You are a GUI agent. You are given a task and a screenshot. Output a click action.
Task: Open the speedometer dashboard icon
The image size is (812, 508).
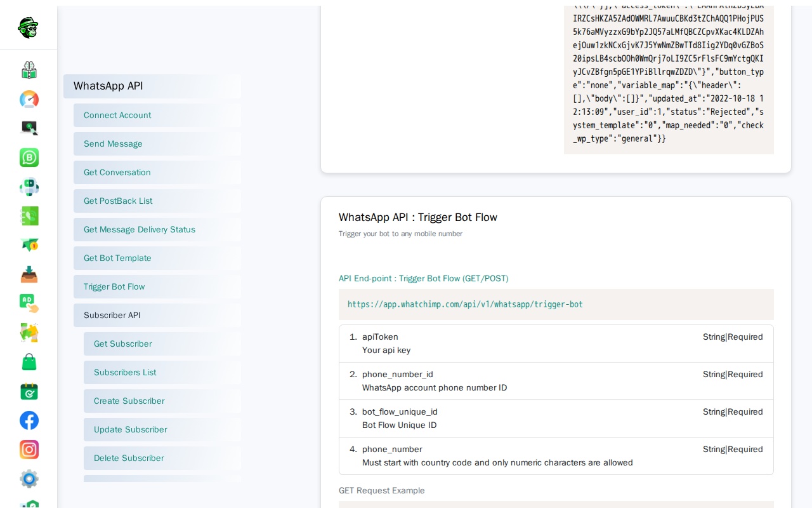pyautogui.click(x=29, y=99)
